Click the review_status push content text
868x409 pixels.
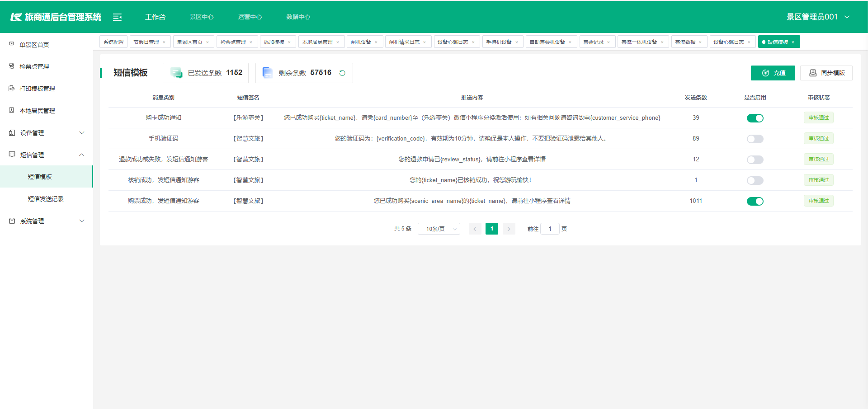click(472, 160)
